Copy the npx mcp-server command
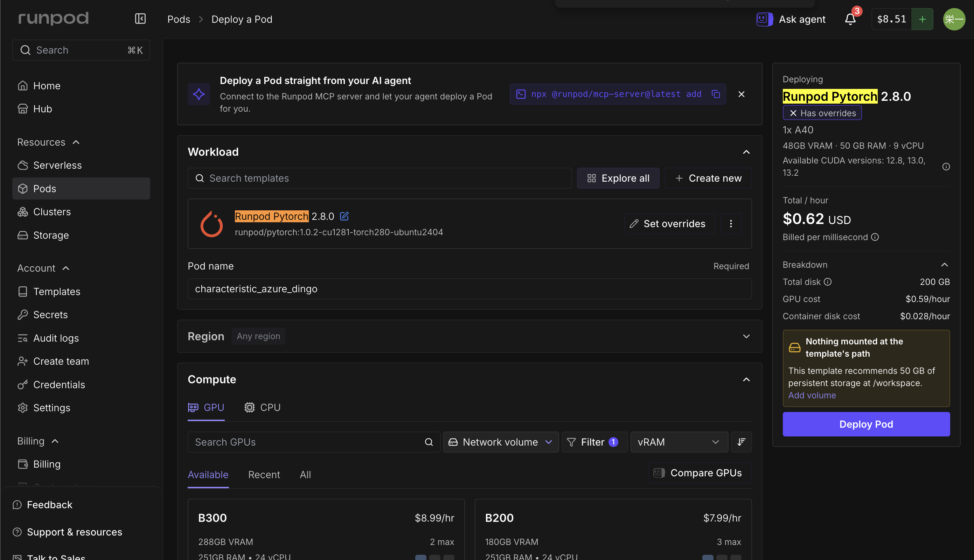Screen dimensions: 974x560 (716, 94)
